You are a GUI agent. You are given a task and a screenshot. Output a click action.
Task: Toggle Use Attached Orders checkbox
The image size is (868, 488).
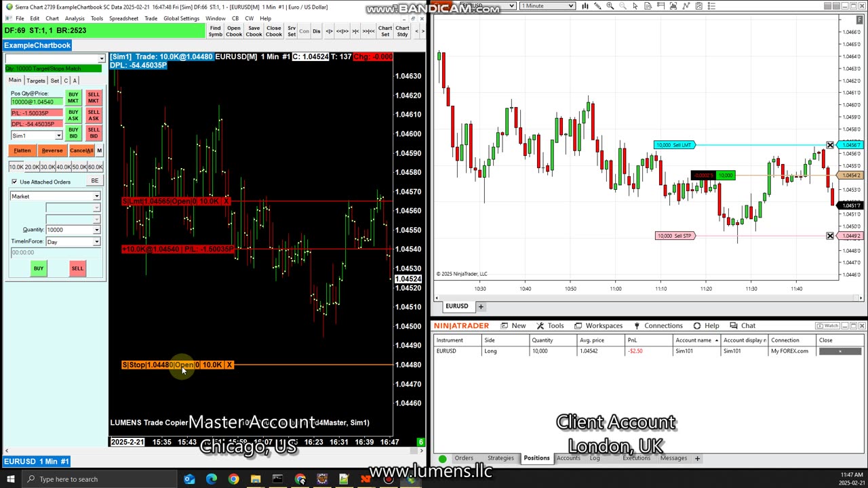[x=14, y=182]
